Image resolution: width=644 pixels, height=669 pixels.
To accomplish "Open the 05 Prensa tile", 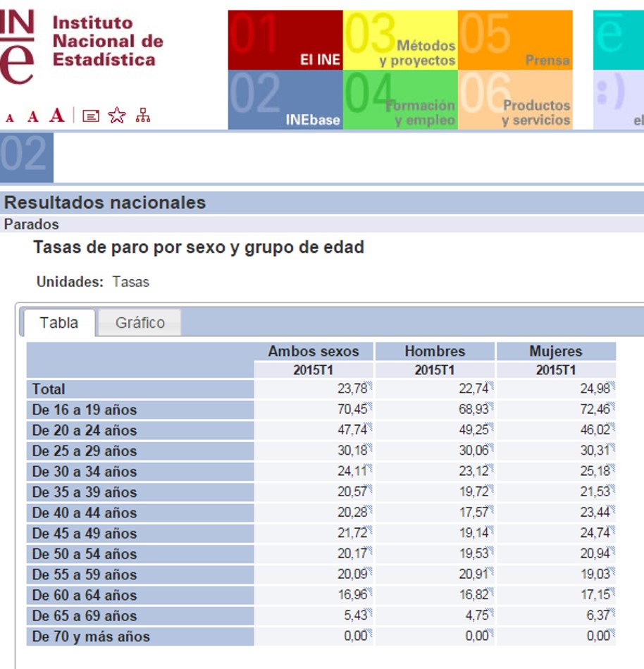I will pos(515,40).
